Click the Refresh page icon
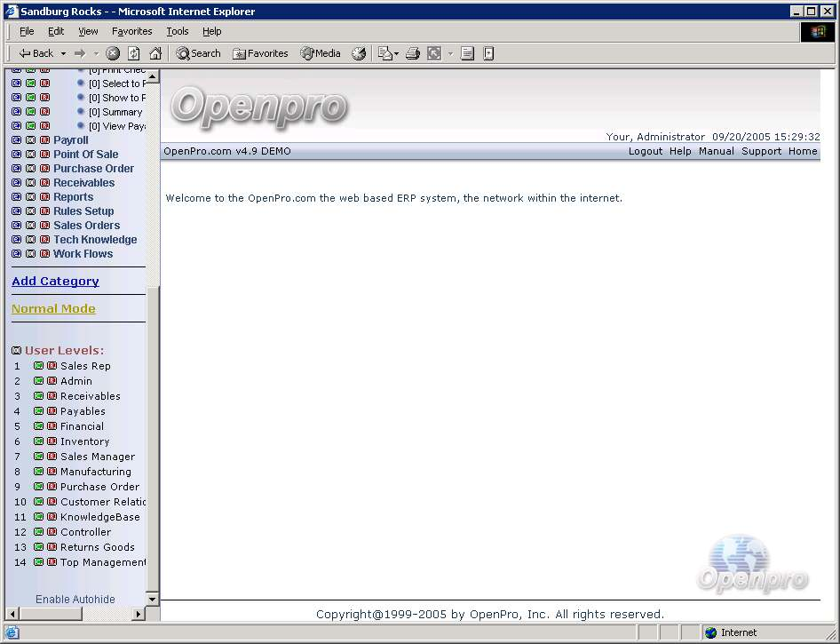Screen dimensions: 840x644 134,53
